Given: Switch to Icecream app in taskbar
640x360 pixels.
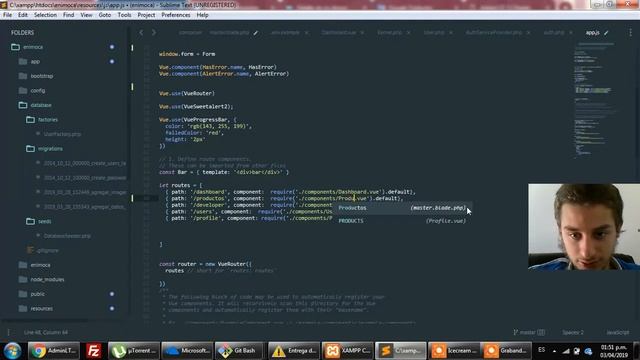Looking at the screenshot, I should 454,351.
